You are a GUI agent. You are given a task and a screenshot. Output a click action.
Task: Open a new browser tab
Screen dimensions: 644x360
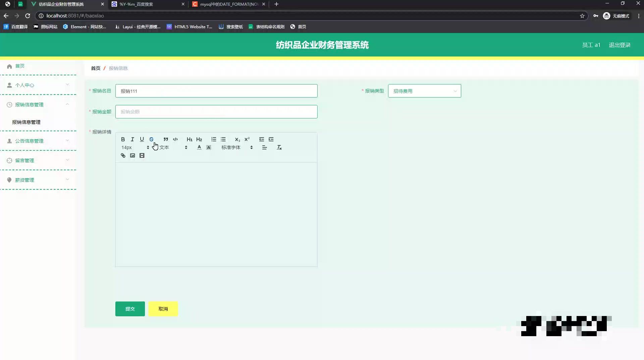(x=276, y=4)
